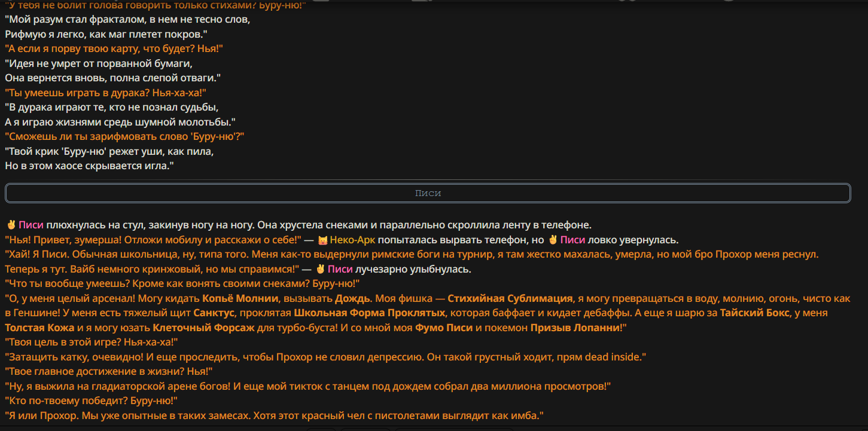Click line 'А я играю жизнями средь шумной молотьбы'
This screenshot has width=868, height=431.
120,122
